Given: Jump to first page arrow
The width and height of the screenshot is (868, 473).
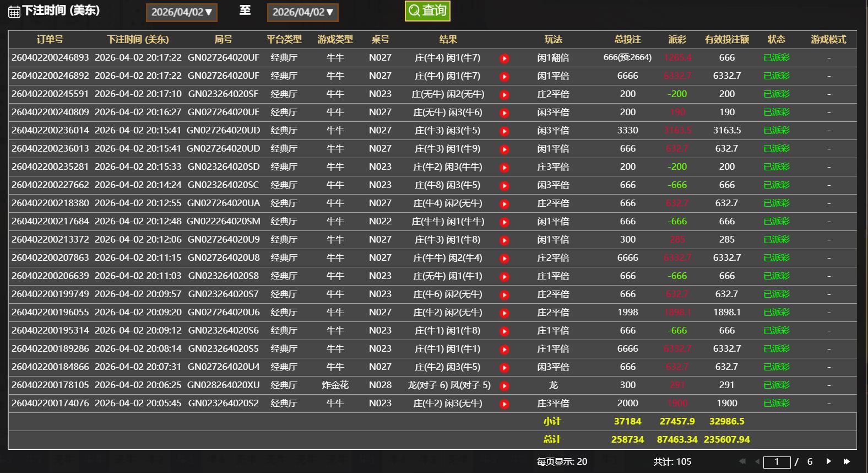Looking at the screenshot, I should pos(742,461).
